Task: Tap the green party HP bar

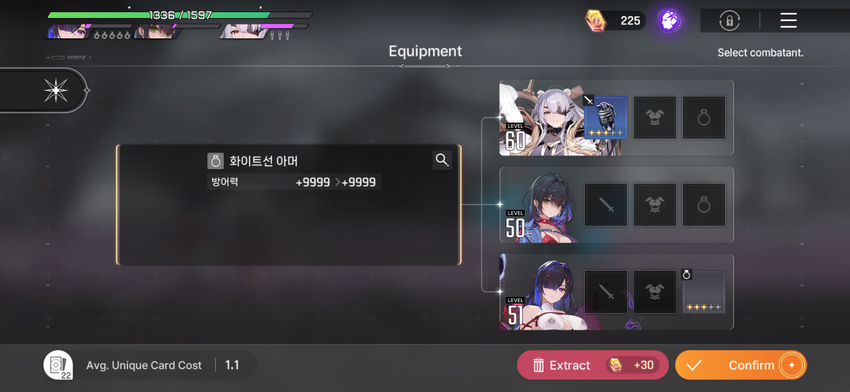Action: [180, 15]
